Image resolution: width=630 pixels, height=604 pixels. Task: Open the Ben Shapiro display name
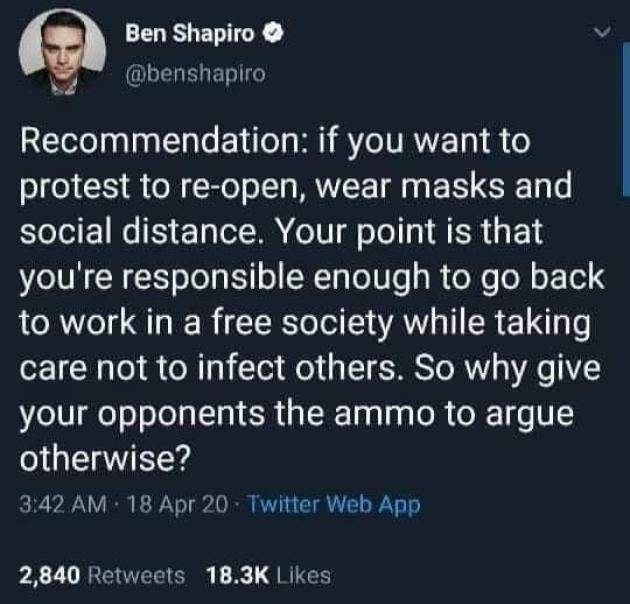click(190, 34)
